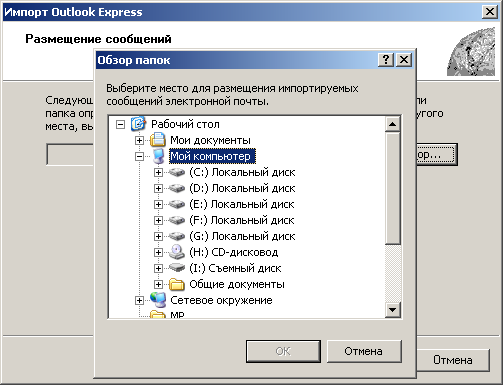The width and height of the screenshot is (503, 385).
Task: Click the (I:) Съемный диск drive icon
Action: [176, 268]
